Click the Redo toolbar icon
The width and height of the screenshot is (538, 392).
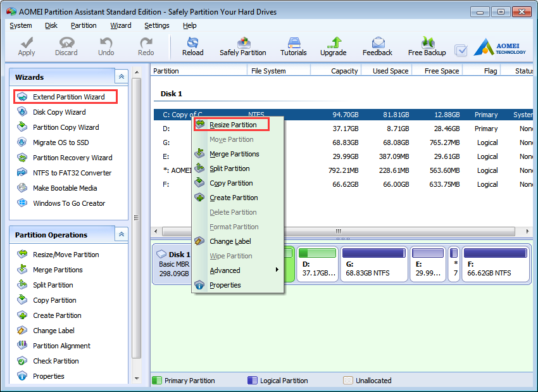click(146, 46)
